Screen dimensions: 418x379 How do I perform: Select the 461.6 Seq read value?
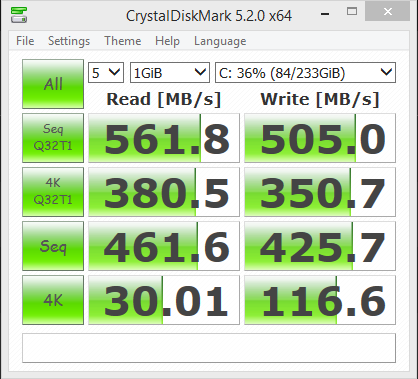point(164,246)
